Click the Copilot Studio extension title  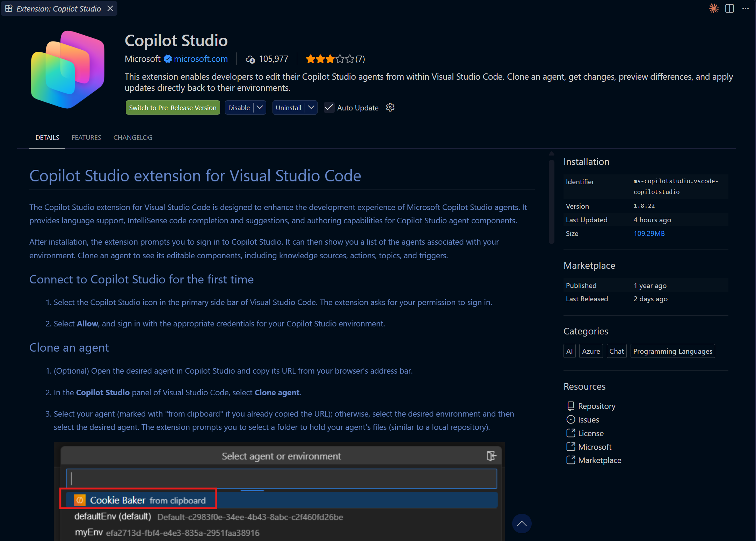coord(176,41)
